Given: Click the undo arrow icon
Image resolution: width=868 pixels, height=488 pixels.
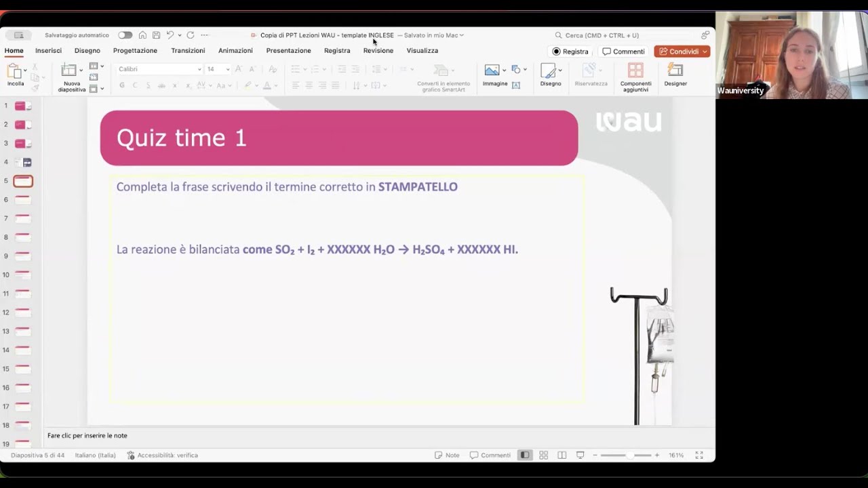Looking at the screenshot, I should pos(170,35).
